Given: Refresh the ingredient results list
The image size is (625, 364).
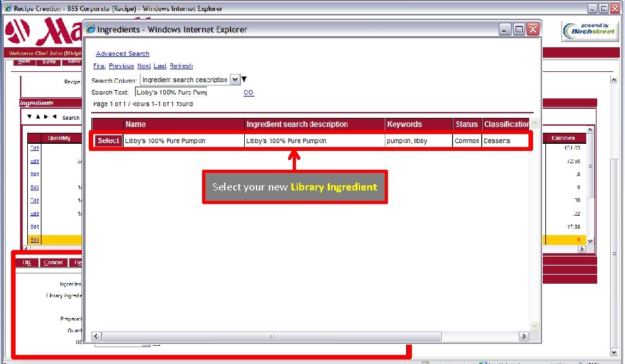Looking at the screenshot, I should (181, 66).
